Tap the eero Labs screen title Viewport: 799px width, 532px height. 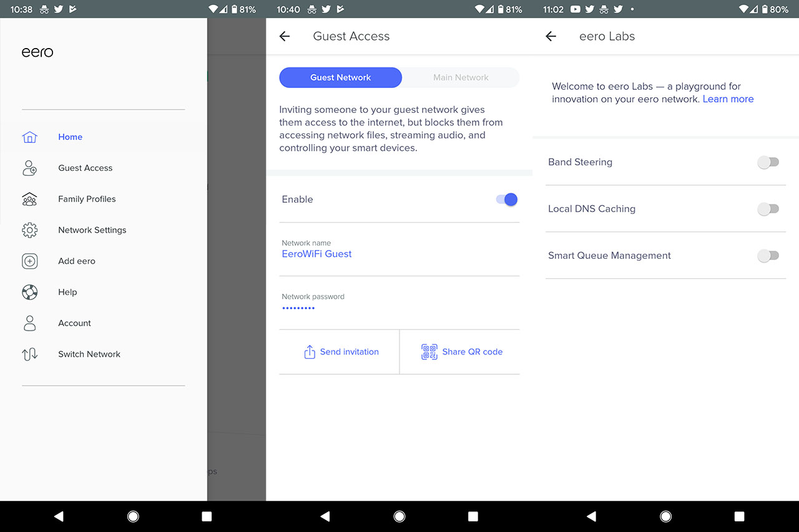tap(607, 36)
